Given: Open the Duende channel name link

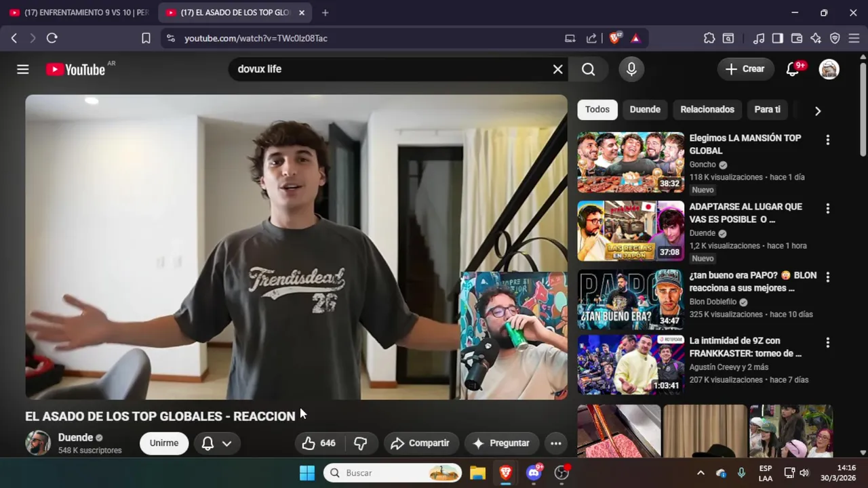Looking at the screenshot, I should (x=76, y=438).
